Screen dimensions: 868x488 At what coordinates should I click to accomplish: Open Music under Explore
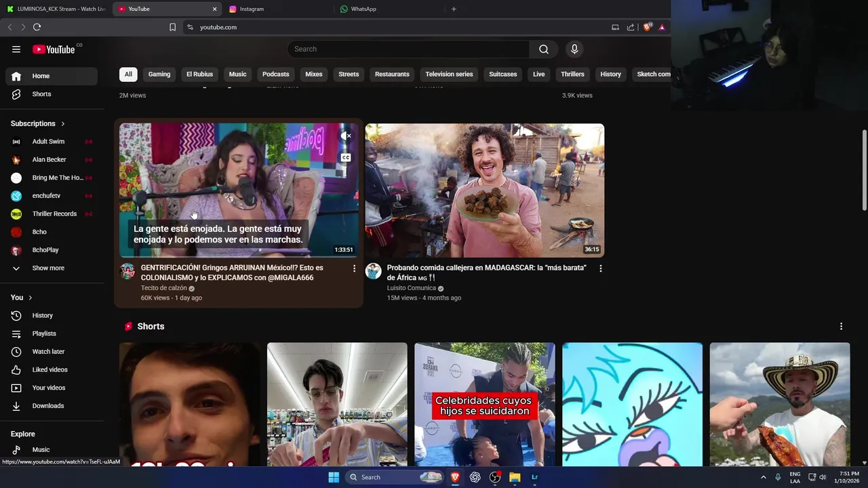coord(52,449)
